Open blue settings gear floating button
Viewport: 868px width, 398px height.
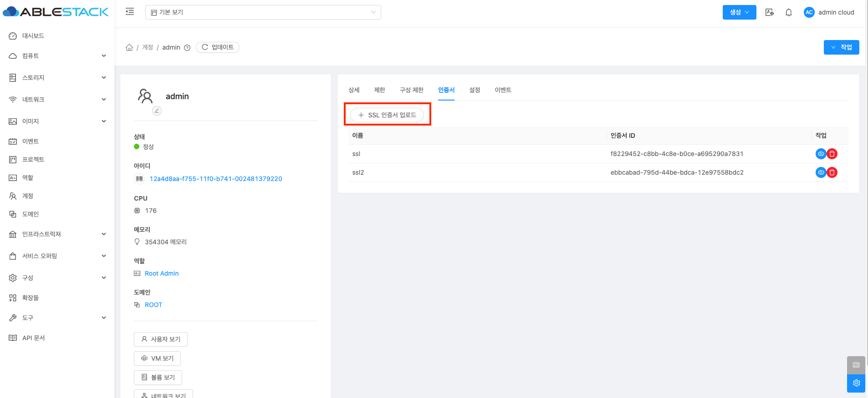(856, 383)
